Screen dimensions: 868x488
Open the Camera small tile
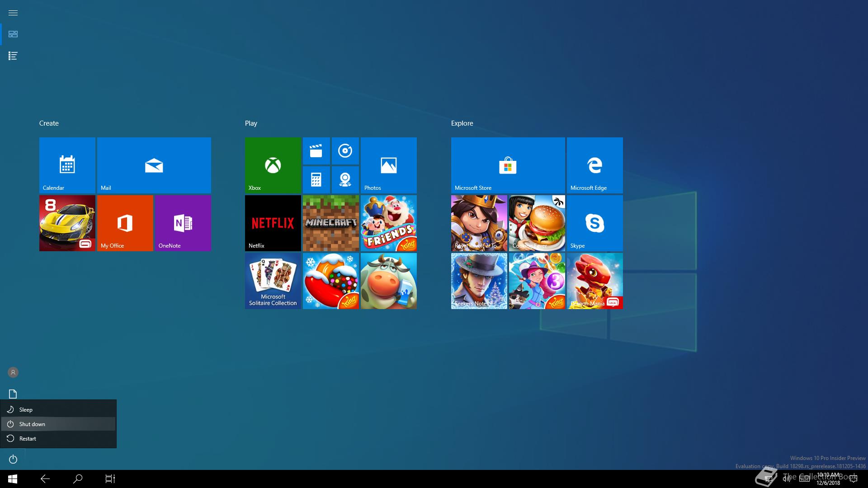point(345,180)
